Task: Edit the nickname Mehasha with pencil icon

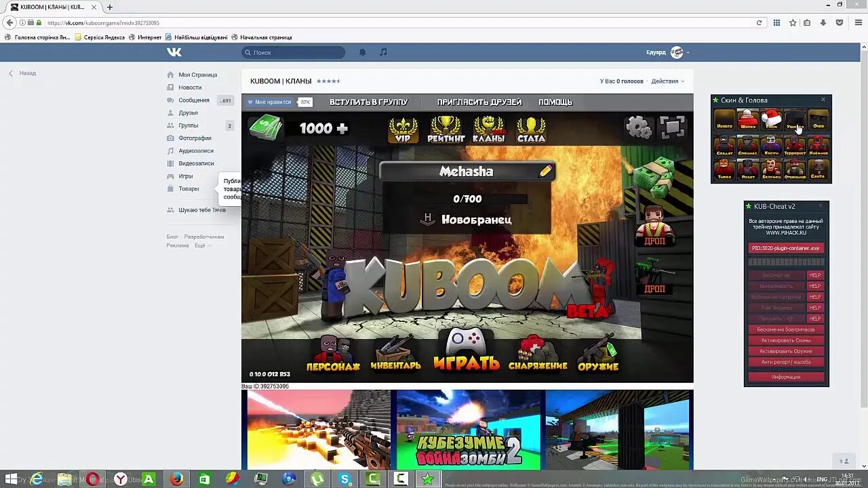Action: [x=546, y=171]
